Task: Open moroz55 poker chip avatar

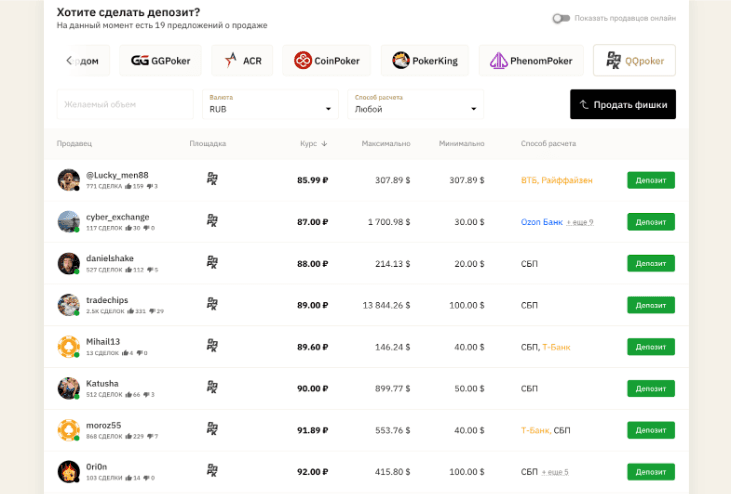Action: coord(69,430)
